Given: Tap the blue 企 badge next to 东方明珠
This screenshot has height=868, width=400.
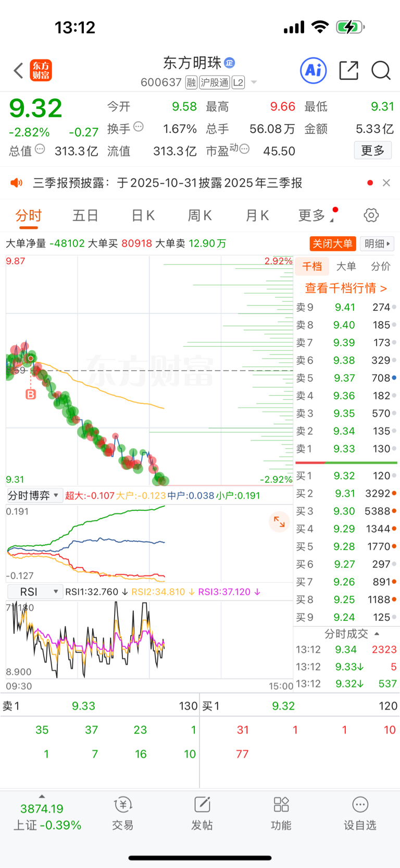Looking at the screenshot, I should (230, 63).
